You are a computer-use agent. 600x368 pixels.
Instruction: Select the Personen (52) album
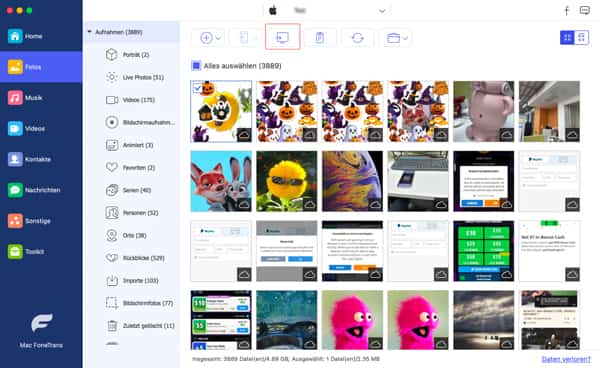click(x=132, y=213)
